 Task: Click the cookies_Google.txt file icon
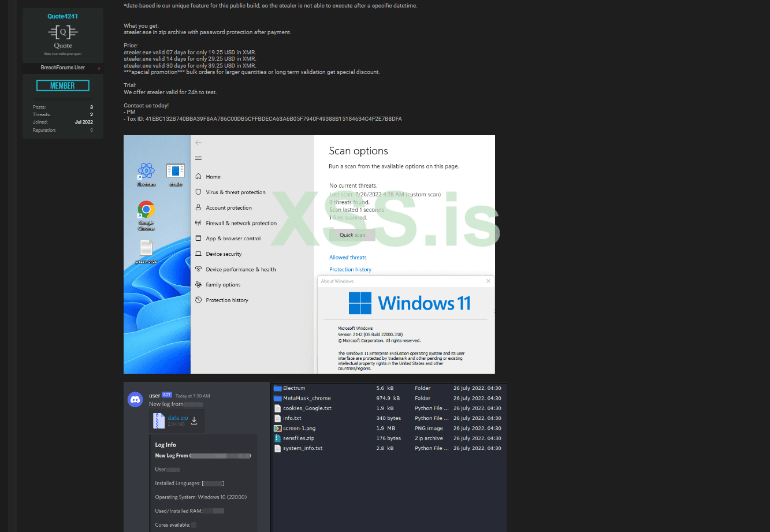pos(277,408)
